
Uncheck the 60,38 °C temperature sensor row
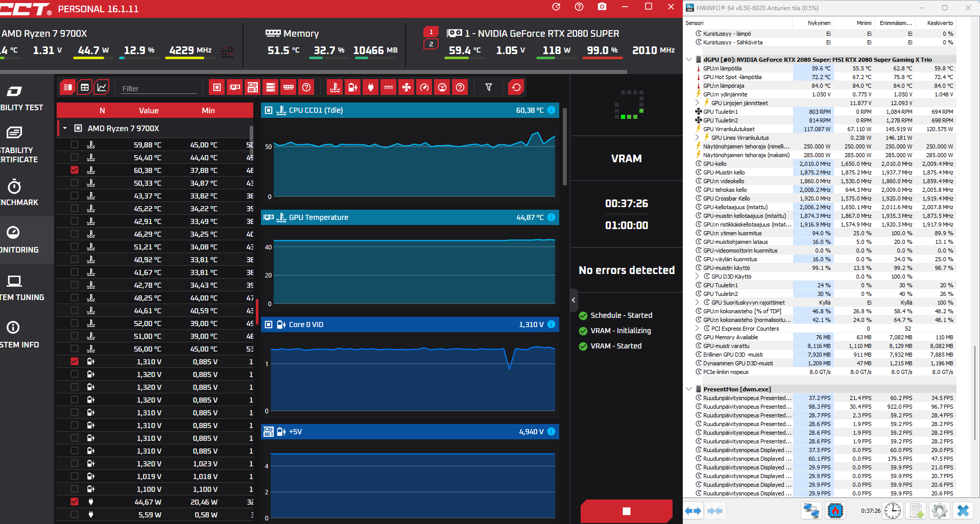[x=75, y=170]
